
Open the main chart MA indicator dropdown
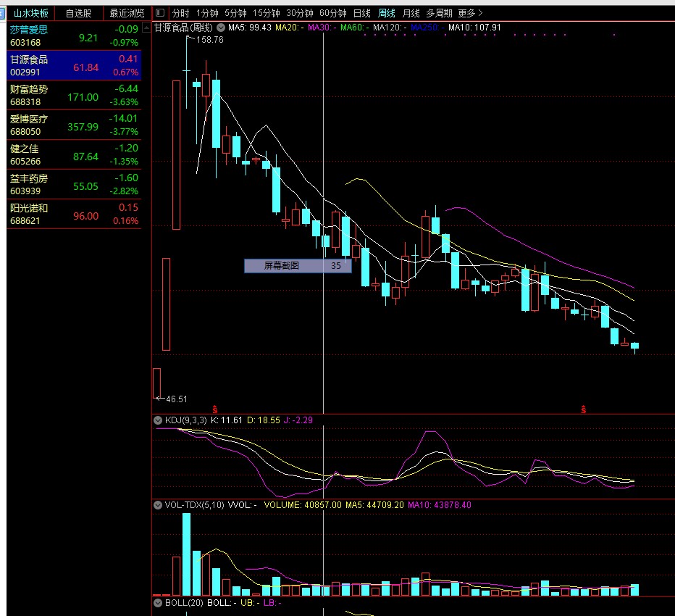pos(221,28)
